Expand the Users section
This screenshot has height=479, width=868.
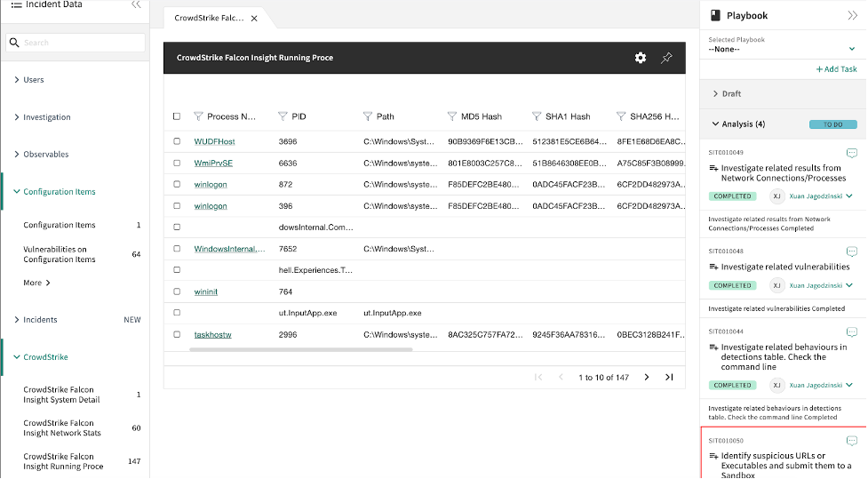[x=17, y=80]
